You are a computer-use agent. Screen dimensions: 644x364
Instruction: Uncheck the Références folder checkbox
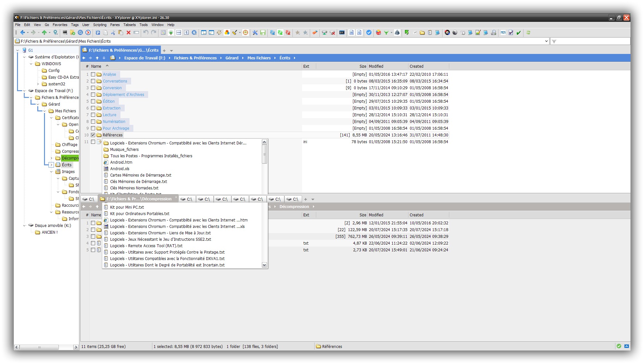93,135
